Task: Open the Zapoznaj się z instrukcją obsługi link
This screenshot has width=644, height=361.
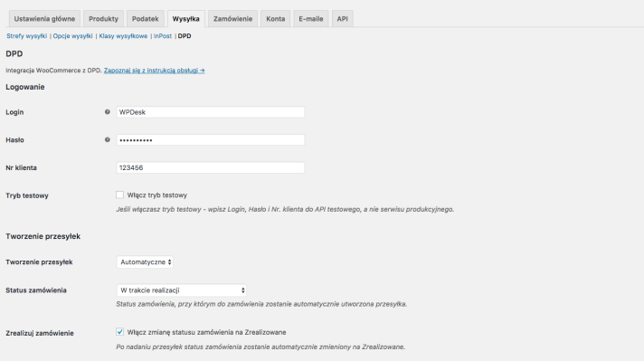Action: tap(155, 71)
